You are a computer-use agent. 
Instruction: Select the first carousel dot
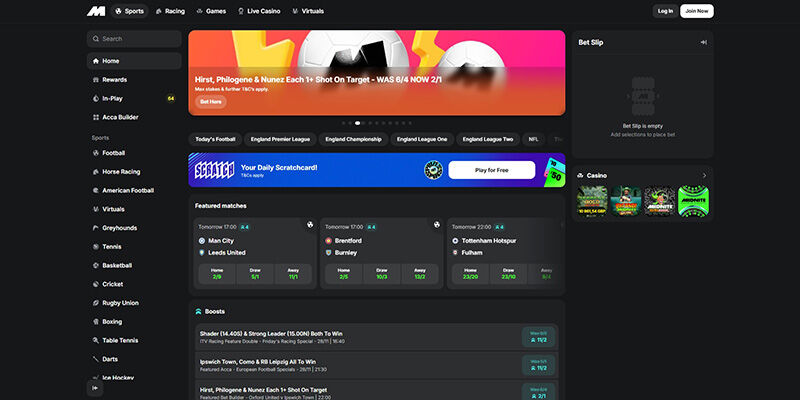pyautogui.click(x=344, y=123)
